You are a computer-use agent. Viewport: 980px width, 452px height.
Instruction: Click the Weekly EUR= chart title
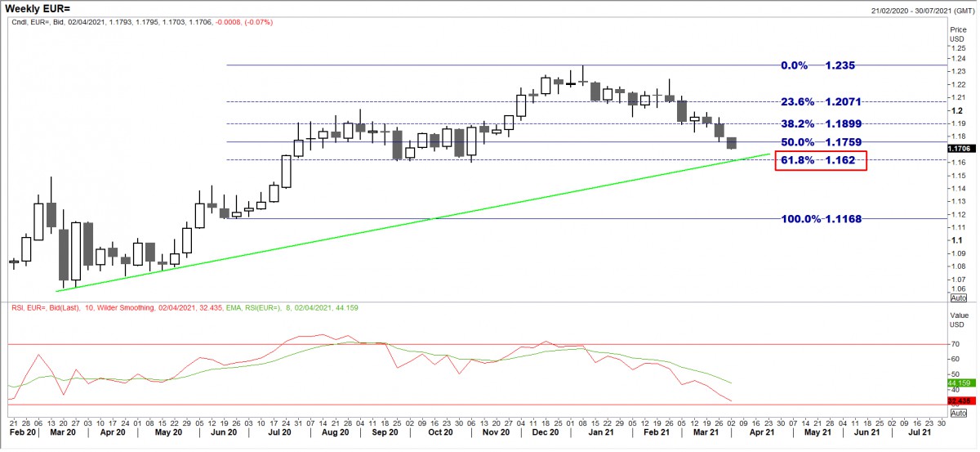[x=42, y=7]
